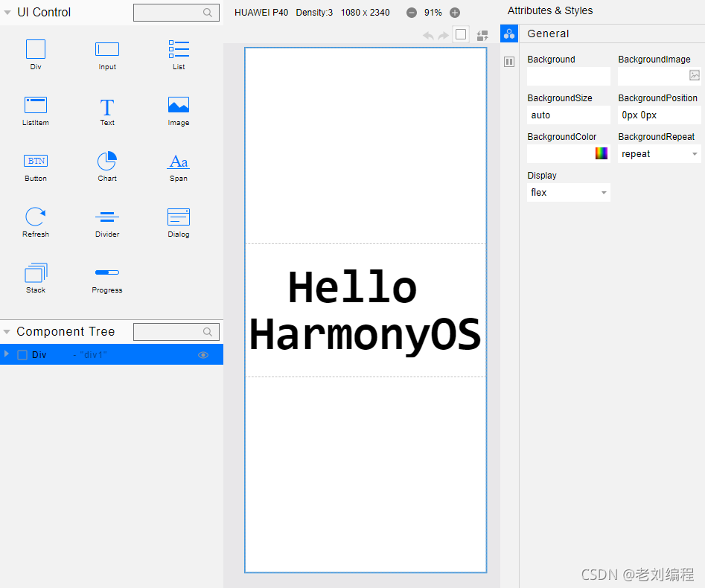This screenshot has width=705, height=588.
Task: Open the Flex layout tab icon
Action: (509, 62)
